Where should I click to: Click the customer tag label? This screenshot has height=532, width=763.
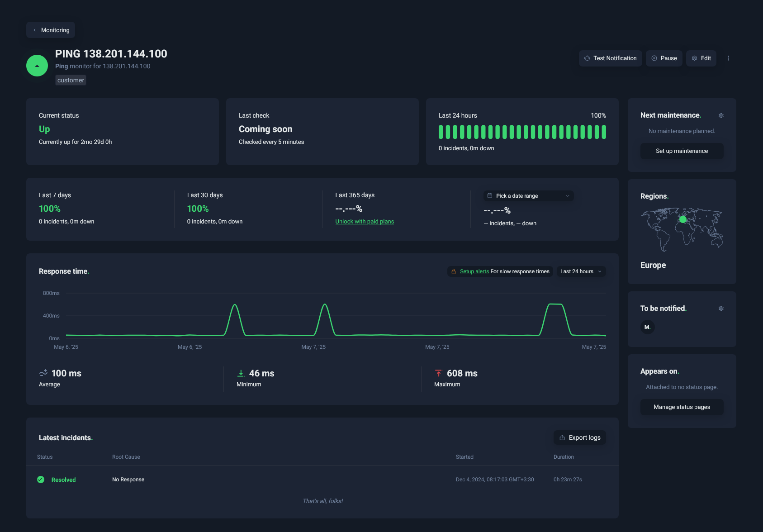click(x=71, y=80)
